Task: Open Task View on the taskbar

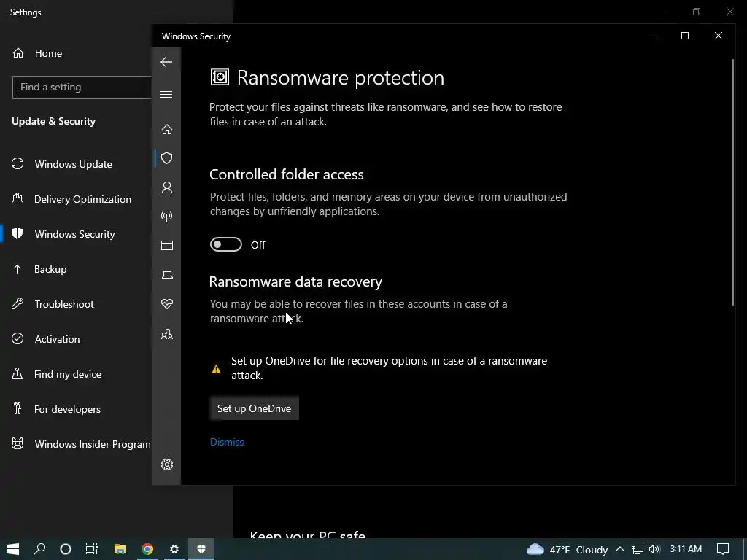Action: coord(92,549)
